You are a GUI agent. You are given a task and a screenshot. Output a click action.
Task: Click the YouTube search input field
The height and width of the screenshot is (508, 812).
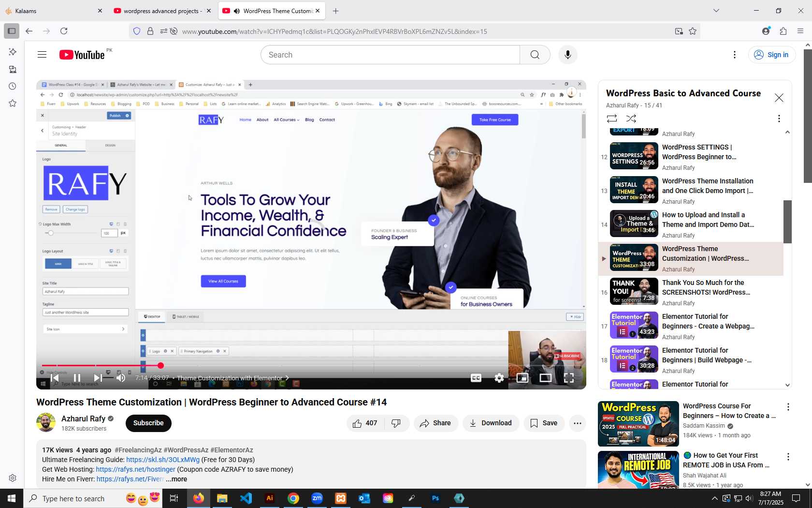[x=391, y=55]
